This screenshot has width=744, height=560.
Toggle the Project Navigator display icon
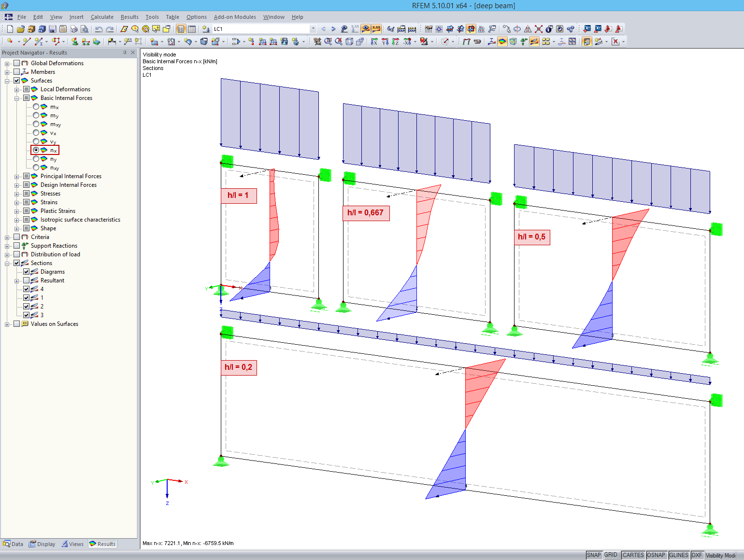[181, 29]
